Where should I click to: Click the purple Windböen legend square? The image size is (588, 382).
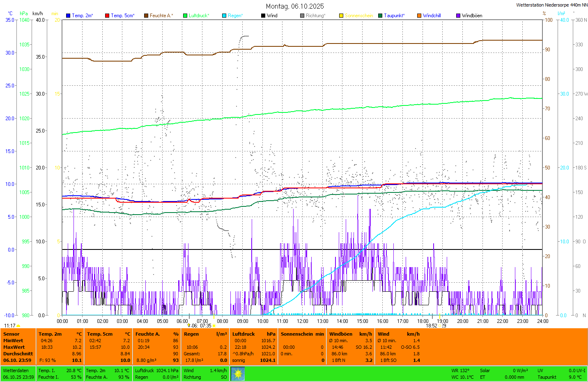tap(458, 16)
